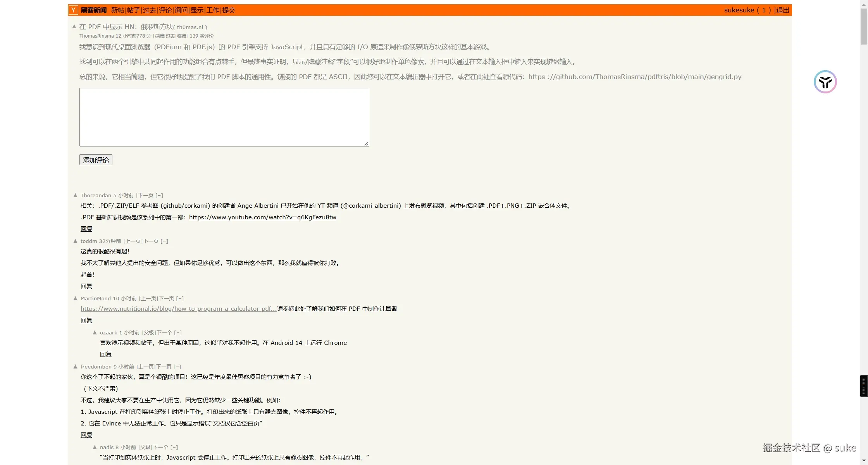
Task: Upvote the PDF Tetris story
Action: [74, 27]
